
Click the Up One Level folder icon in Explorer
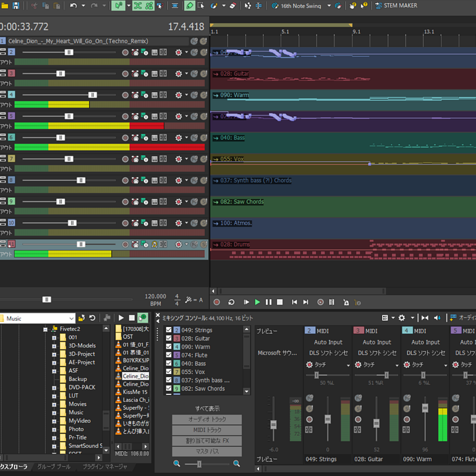(82, 318)
